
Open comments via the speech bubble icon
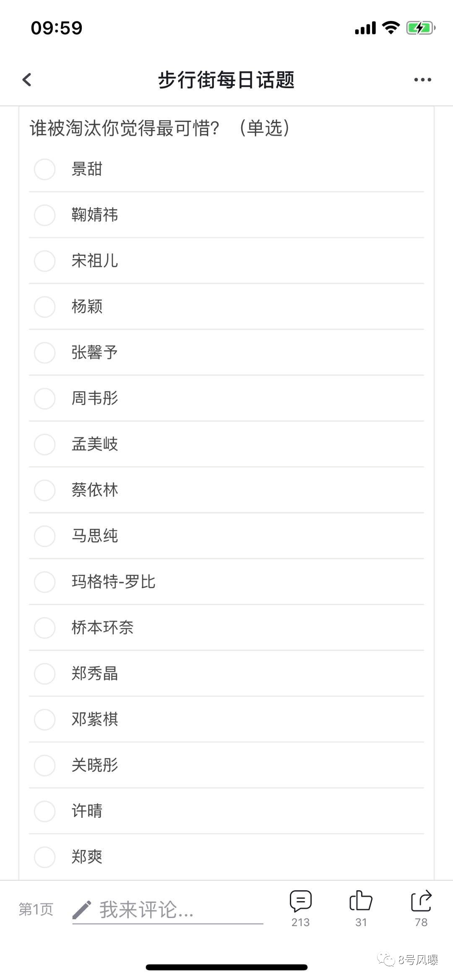tap(301, 901)
